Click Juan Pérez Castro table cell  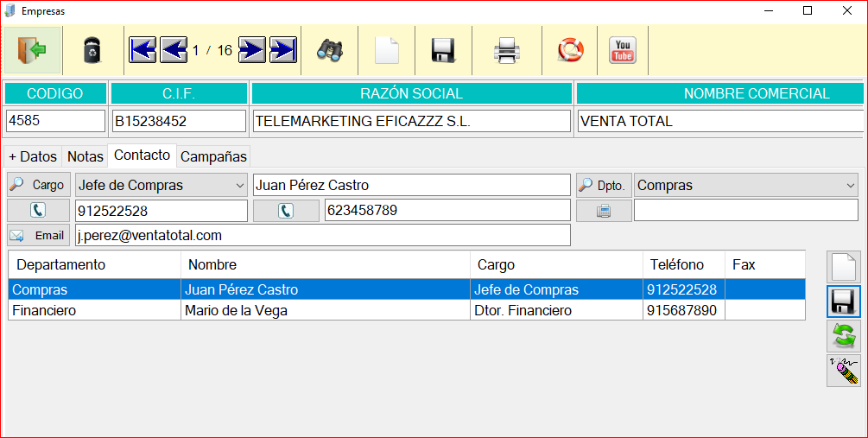(326, 289)
